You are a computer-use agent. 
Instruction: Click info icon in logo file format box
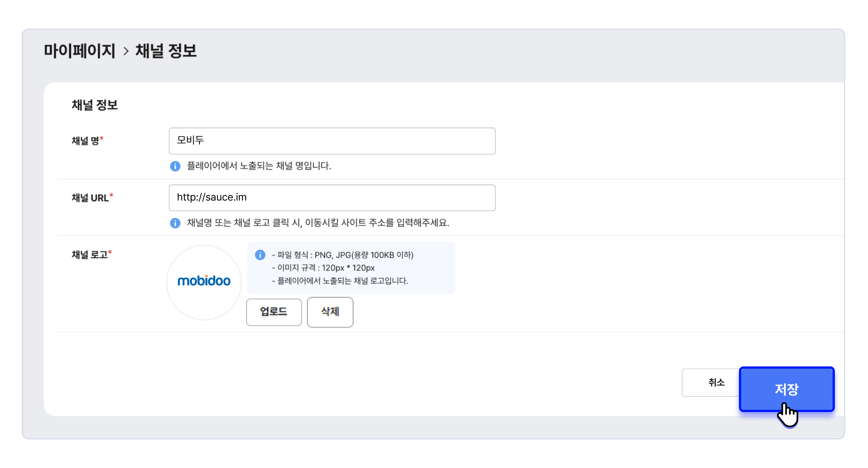click(x=260, y=255)
